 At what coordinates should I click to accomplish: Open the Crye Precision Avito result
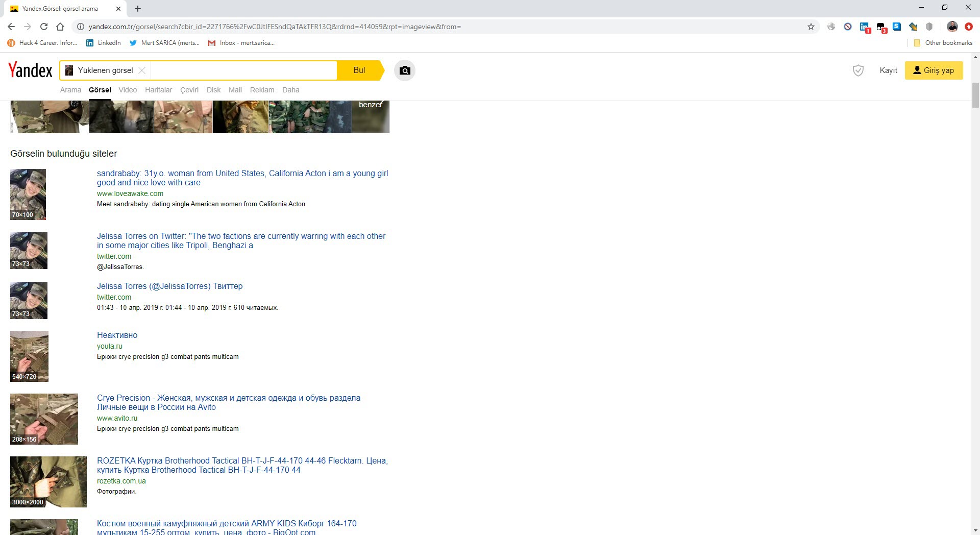pos(229,402)
